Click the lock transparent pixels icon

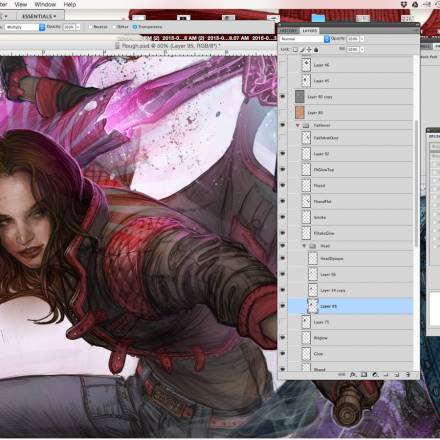295,50
